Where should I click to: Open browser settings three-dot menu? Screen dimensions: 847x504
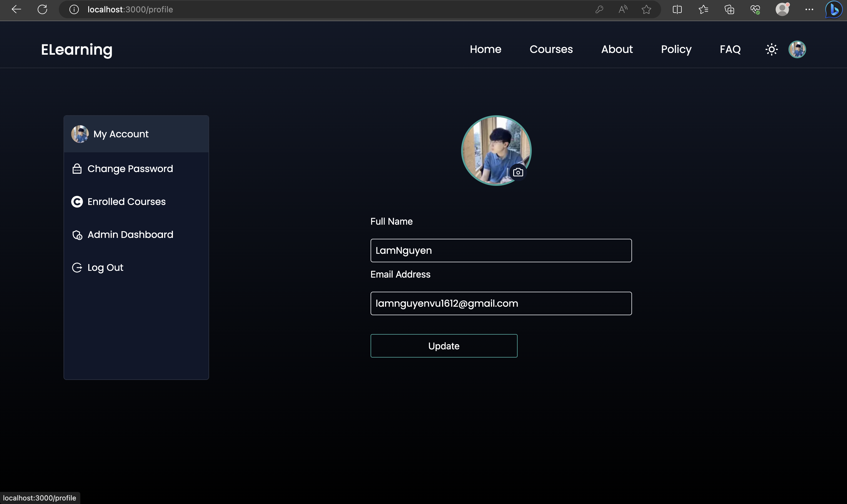pyautogui.click(x=809, y=9)
